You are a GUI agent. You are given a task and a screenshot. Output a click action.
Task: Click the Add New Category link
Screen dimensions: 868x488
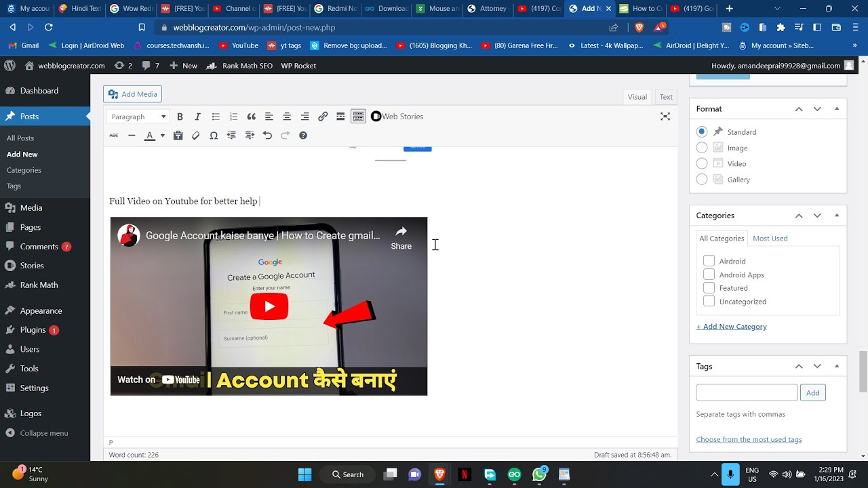[732, 327]
